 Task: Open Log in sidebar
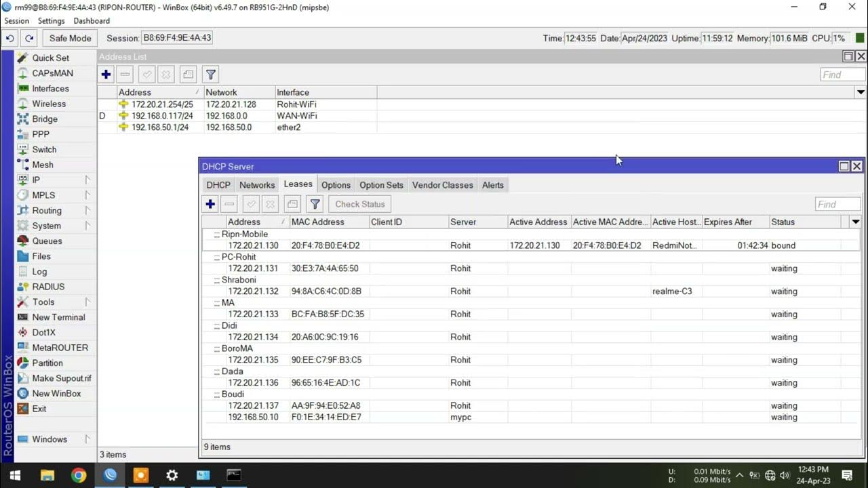click(39, 272)
